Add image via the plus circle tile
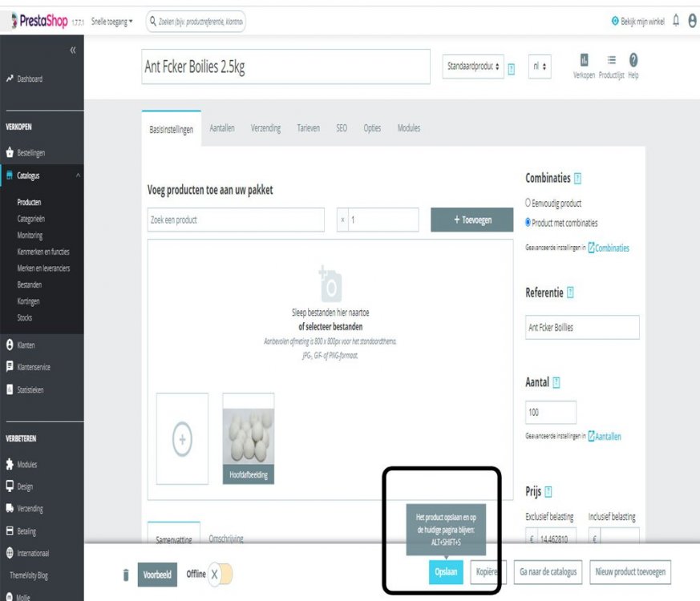 pyautogui.click(x=182, y=438)
